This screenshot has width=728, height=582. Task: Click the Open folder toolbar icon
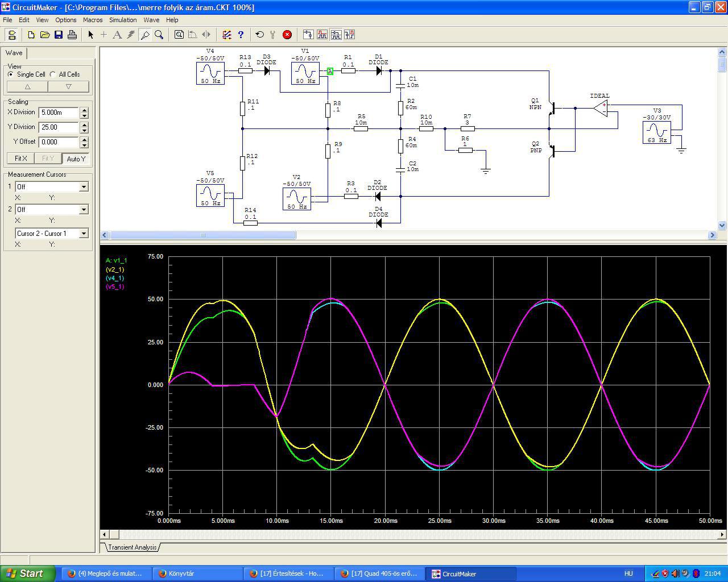[x=45, y=35]
